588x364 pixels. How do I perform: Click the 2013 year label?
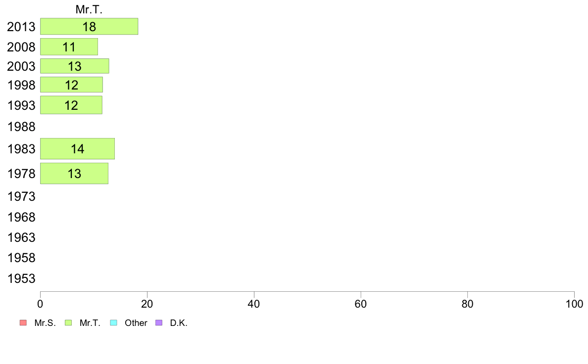pos(21,27)
